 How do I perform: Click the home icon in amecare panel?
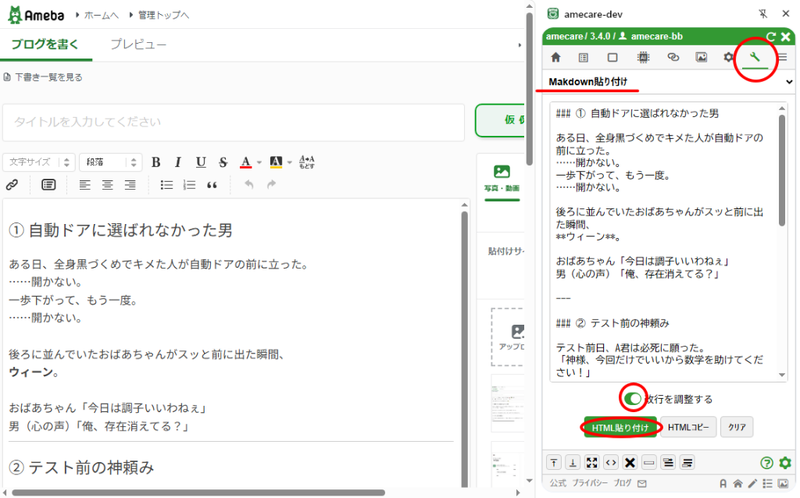[556, 58]
